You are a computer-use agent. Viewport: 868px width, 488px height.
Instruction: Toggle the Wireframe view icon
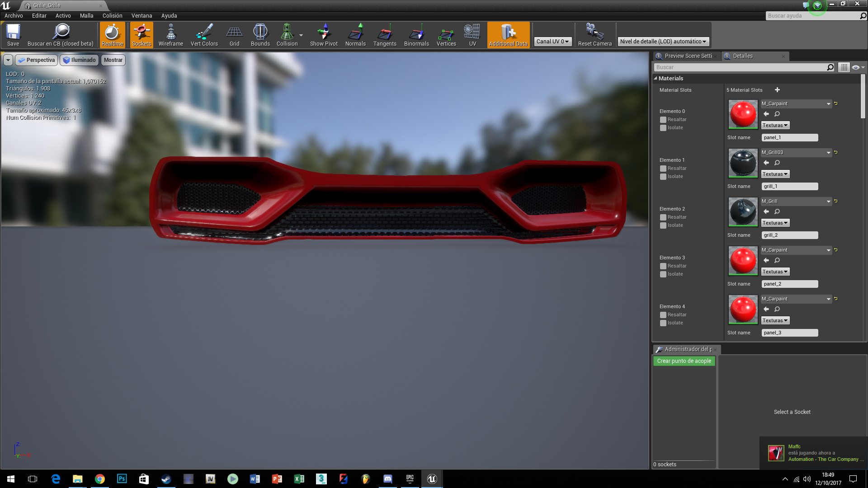click(x=170, y=35)
